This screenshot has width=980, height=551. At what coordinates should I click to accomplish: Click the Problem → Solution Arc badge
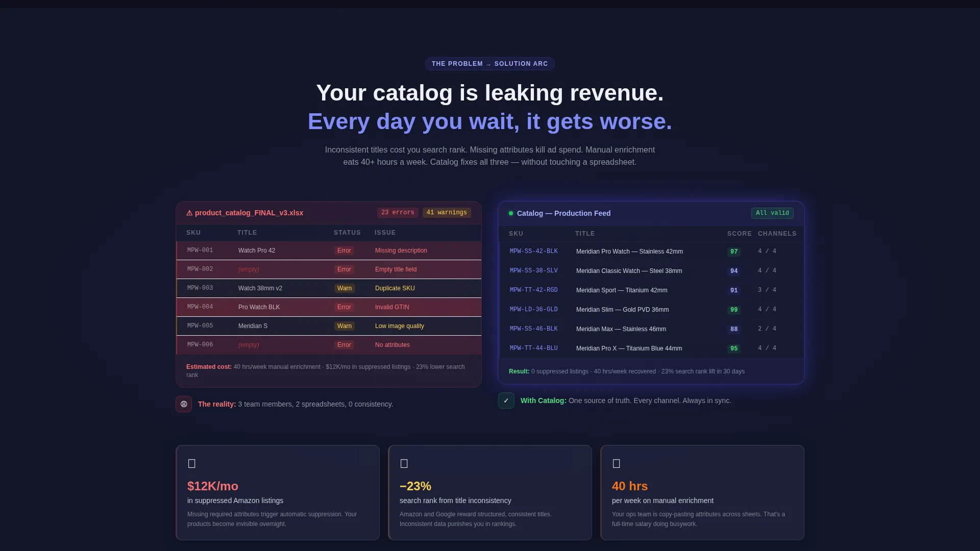(490, 64)
